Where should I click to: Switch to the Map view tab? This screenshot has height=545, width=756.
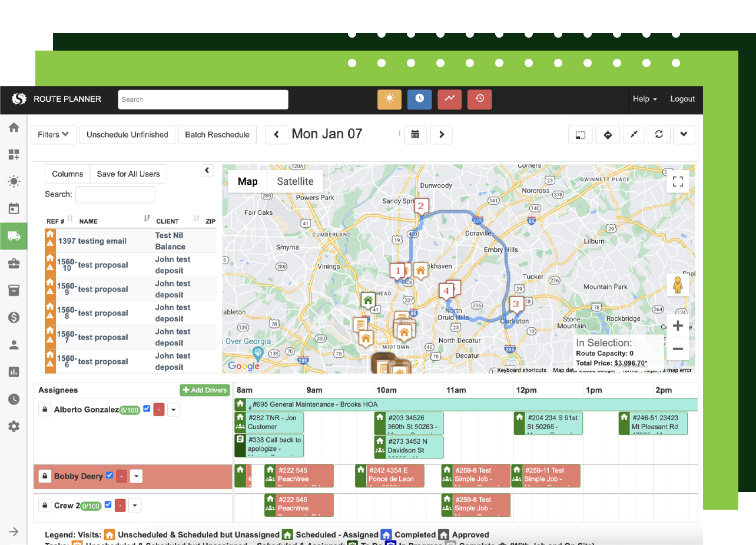pos(247,181)
